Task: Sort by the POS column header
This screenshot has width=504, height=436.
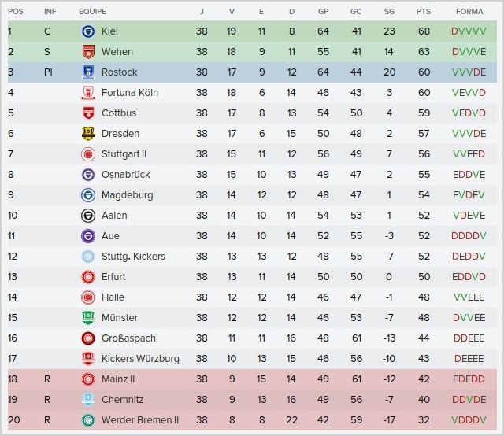Action: [16, 12]
